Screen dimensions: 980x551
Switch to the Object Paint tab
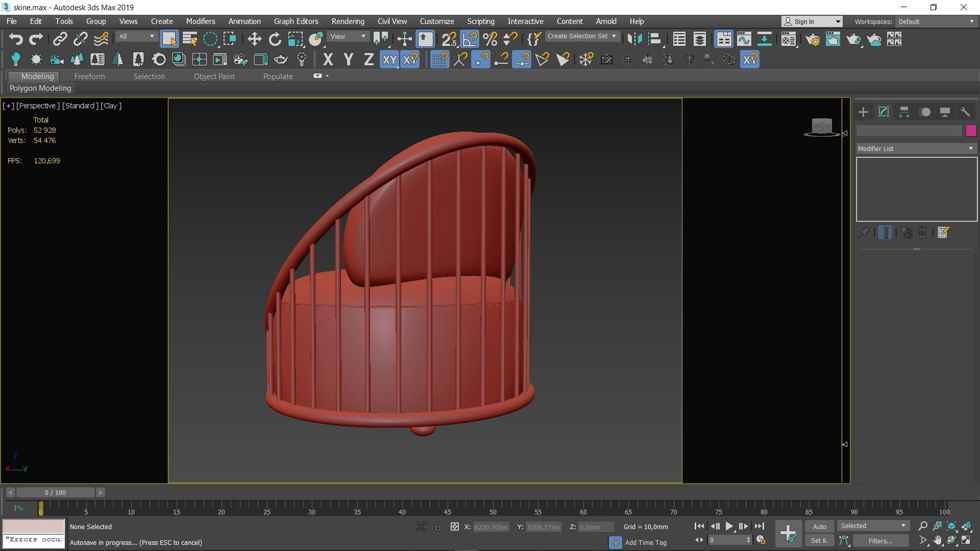pyautogui.click(x=214, y=77)
